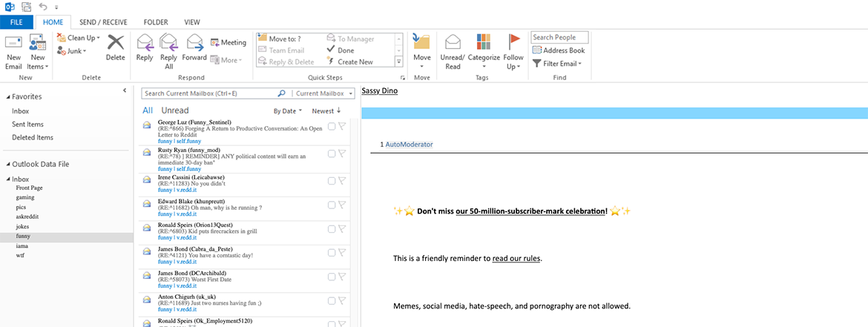Viewport: 868px width, 327px height.
Task: Tick the checkbox on George Luz message
Action: click(332, 126)
